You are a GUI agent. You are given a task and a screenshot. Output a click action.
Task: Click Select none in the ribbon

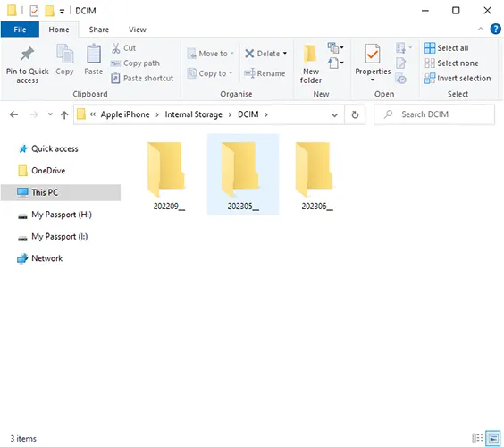(x=451, y=63)
